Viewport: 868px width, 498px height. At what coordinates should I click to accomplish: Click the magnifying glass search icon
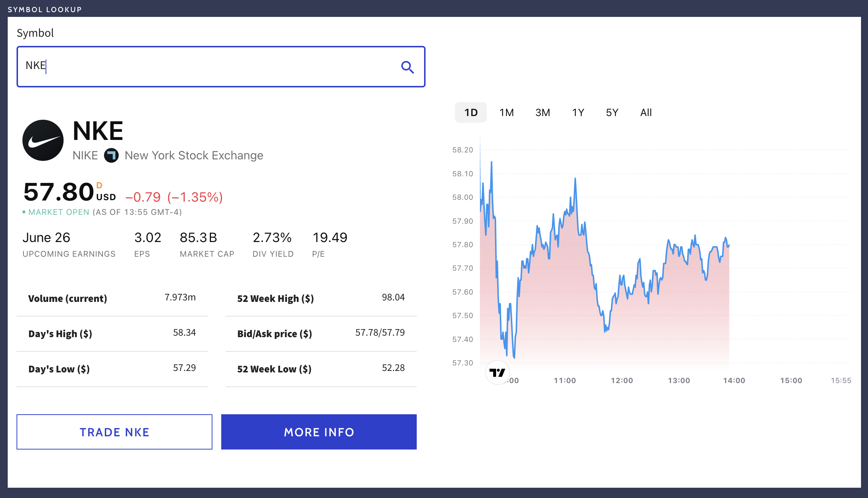click(407, 67)
